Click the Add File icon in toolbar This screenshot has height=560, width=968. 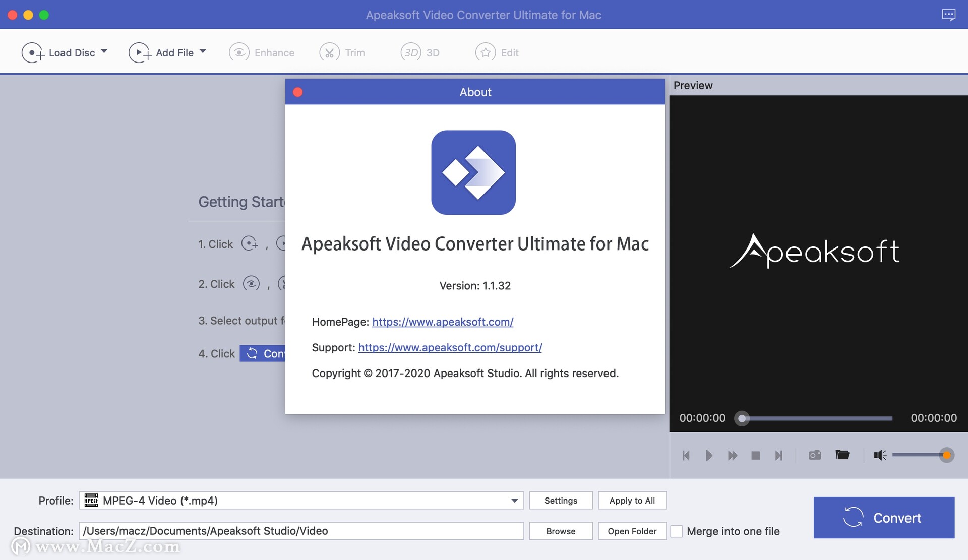[140, 52]
